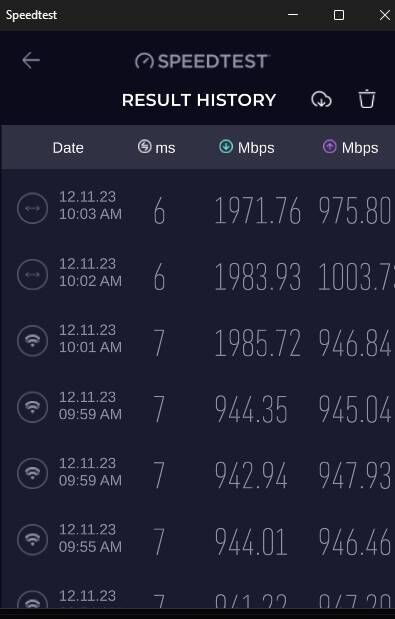
Task: Sort results by the Date column header
Action: 68,148
